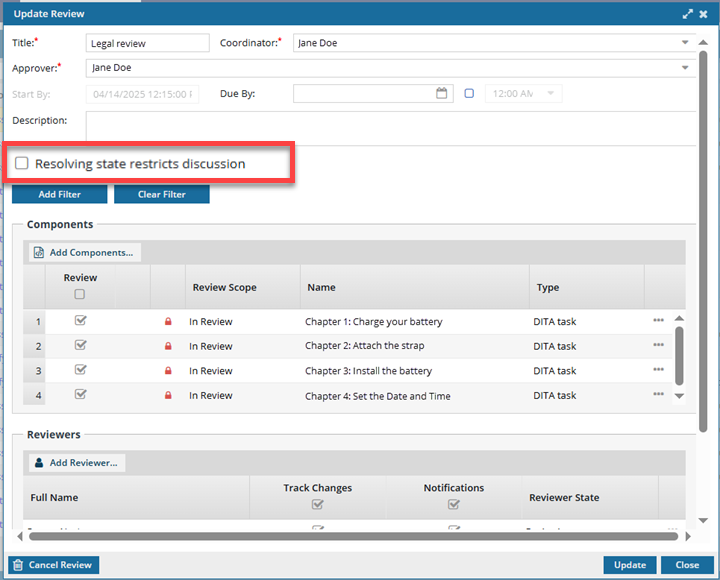Click the Close button at bottom

(687, 565)
